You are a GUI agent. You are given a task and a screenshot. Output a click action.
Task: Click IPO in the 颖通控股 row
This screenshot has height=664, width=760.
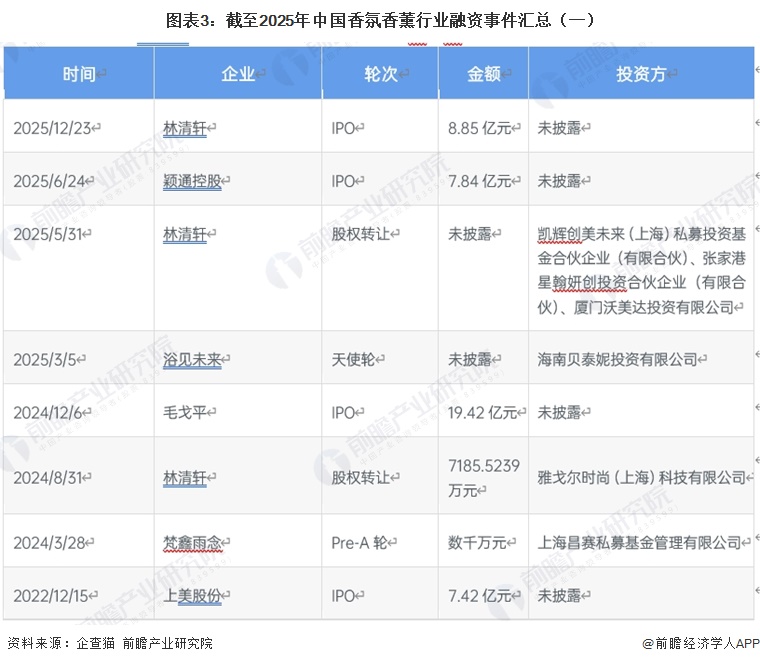343,181
